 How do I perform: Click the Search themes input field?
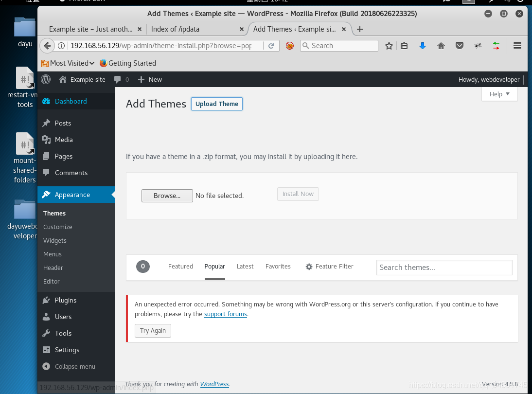[444, 268]
